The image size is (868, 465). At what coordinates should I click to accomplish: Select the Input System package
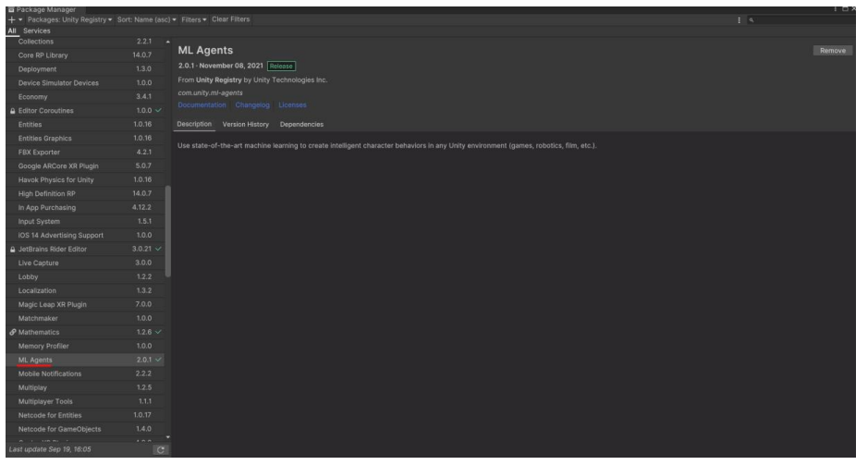(85, 222)
